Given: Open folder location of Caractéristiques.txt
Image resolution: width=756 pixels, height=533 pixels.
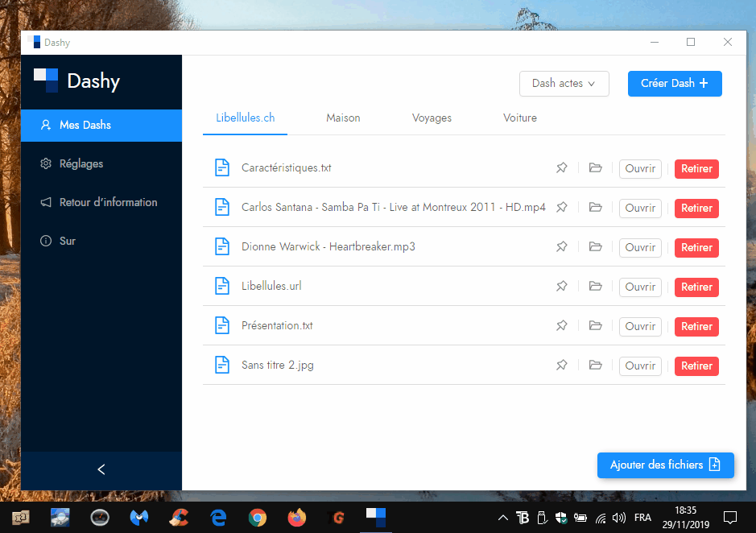Looking at the screenshot, I should 596,167.
